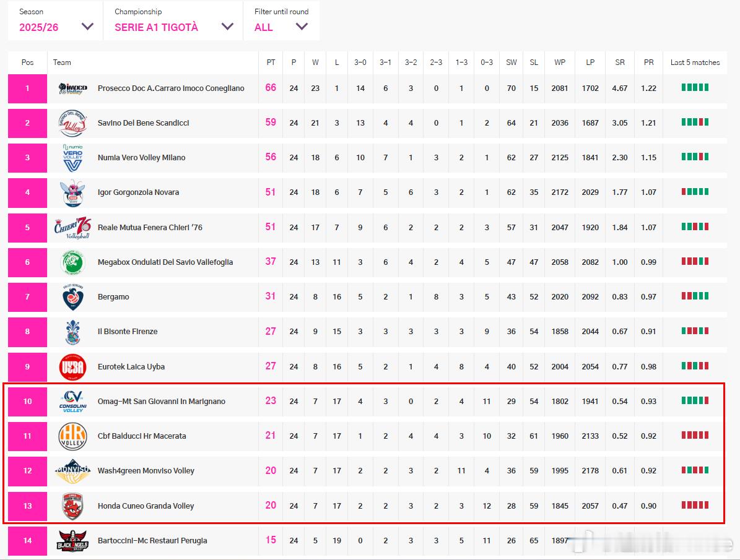740x560 pixels.
Task: Click the Savino Del Bene Scandicci logo
Action: click(x=72, y=123)
